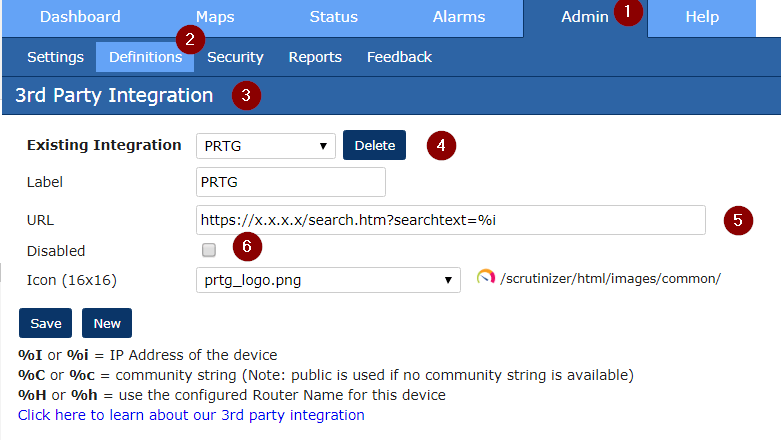Open the 3rd party integration help link

(191, 415)
